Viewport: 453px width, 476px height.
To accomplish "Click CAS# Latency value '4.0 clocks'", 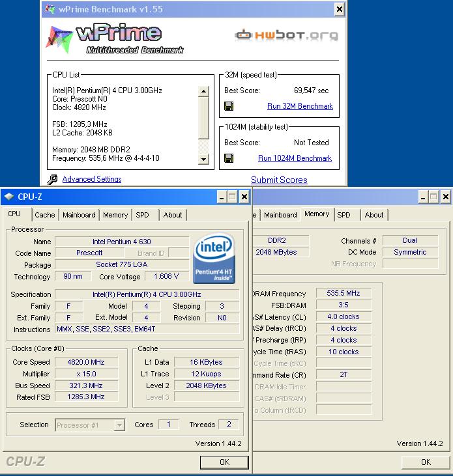I will tap(343, 316).
